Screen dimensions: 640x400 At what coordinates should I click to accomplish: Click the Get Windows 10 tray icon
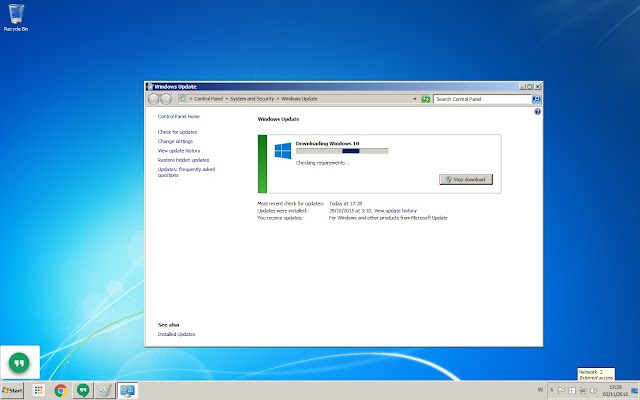572,390
